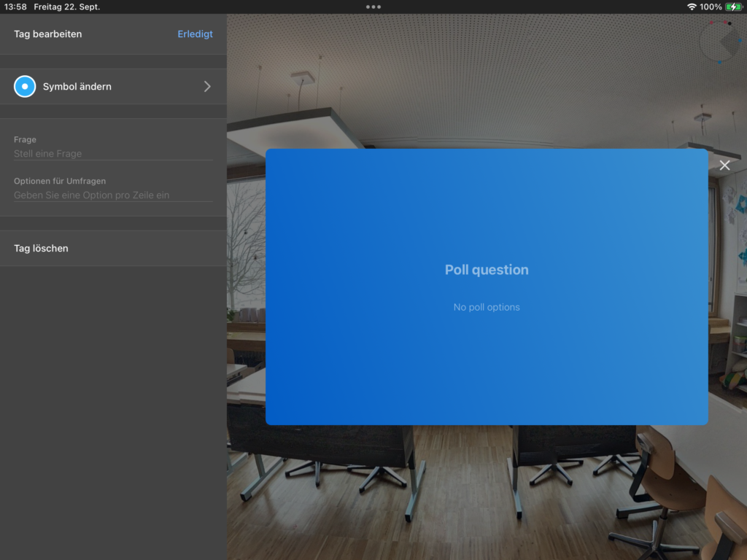Select the black dot on the radar
This screenshot has height=560, width=747.
[729, 23]
